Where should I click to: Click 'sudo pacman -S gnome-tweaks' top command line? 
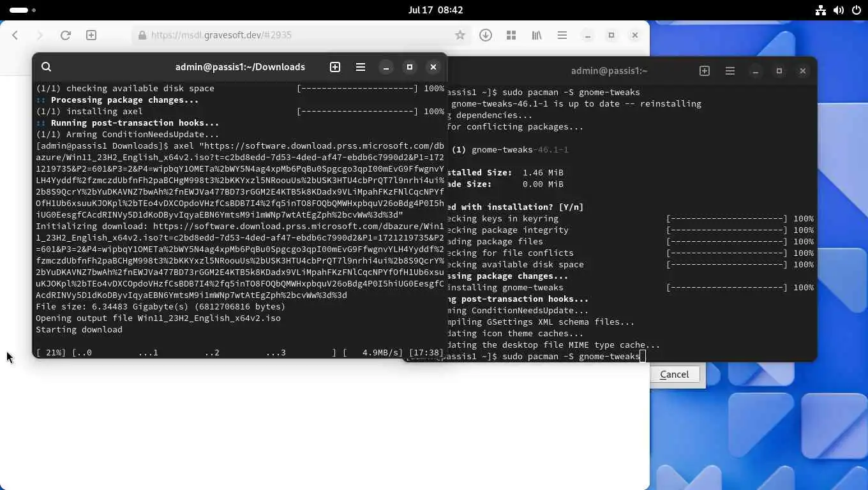pyautogui.click(x=571, y=93)
